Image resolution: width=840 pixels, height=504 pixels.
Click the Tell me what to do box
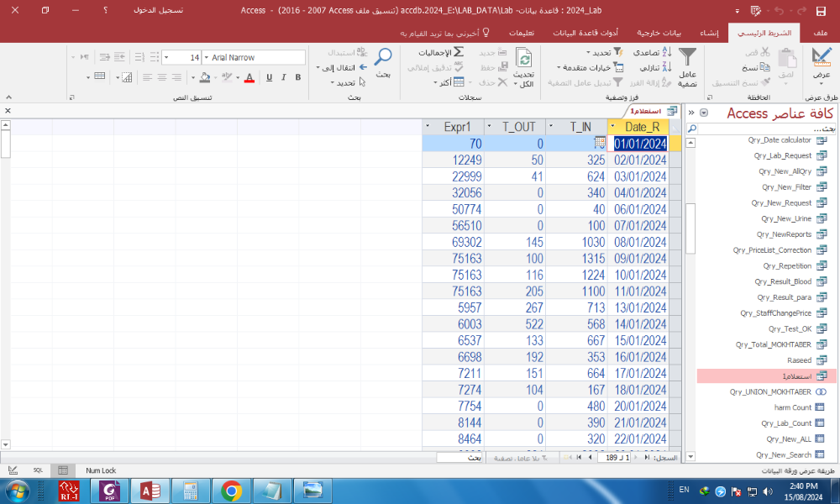444,34
